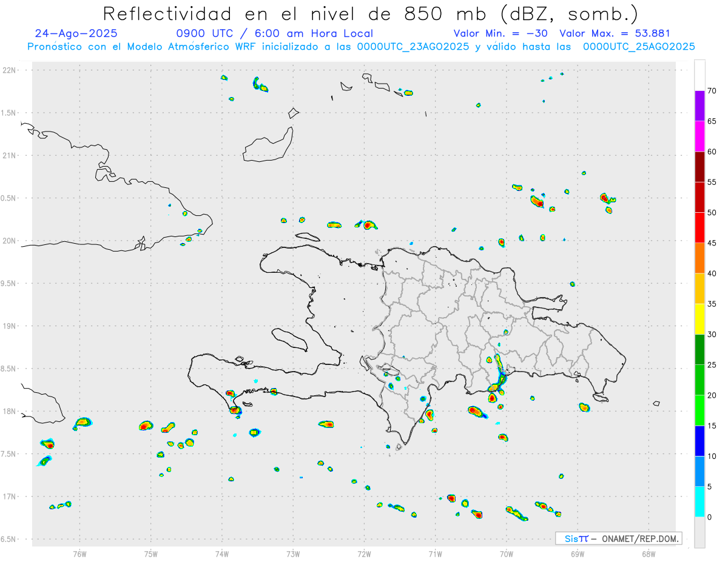Click the '71W' longitude label

pos(435,554)
